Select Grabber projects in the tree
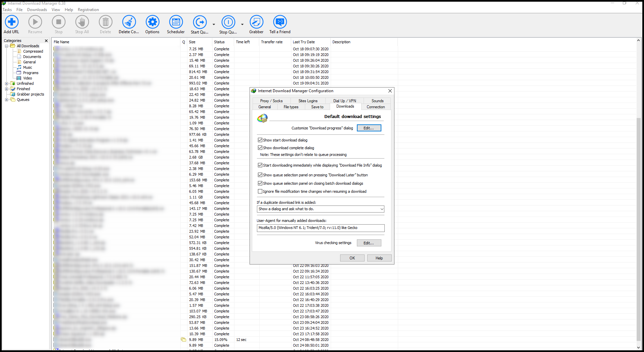This screenshot has height=352, width=644. (x=30, y=94)
